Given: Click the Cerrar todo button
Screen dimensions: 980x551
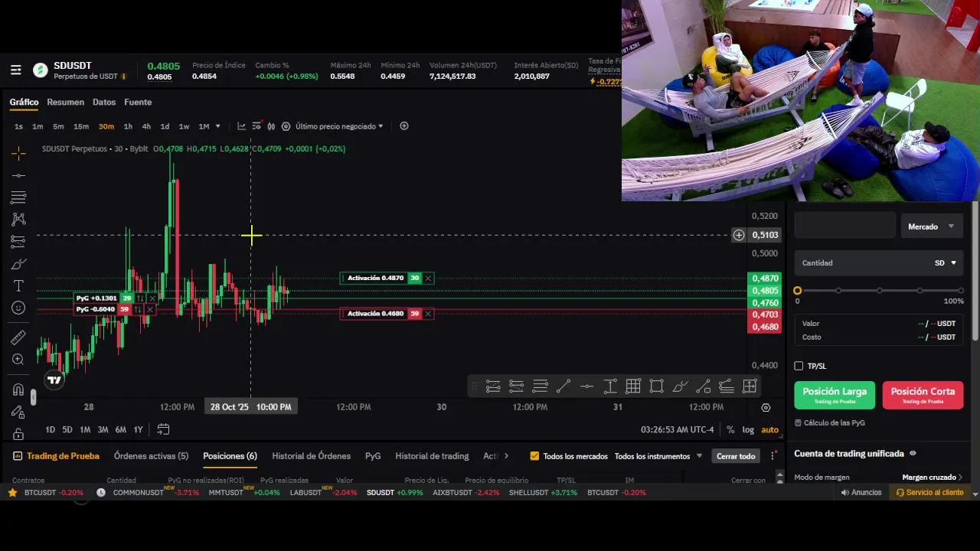Looking at the screenshot, I should point(736,456).
